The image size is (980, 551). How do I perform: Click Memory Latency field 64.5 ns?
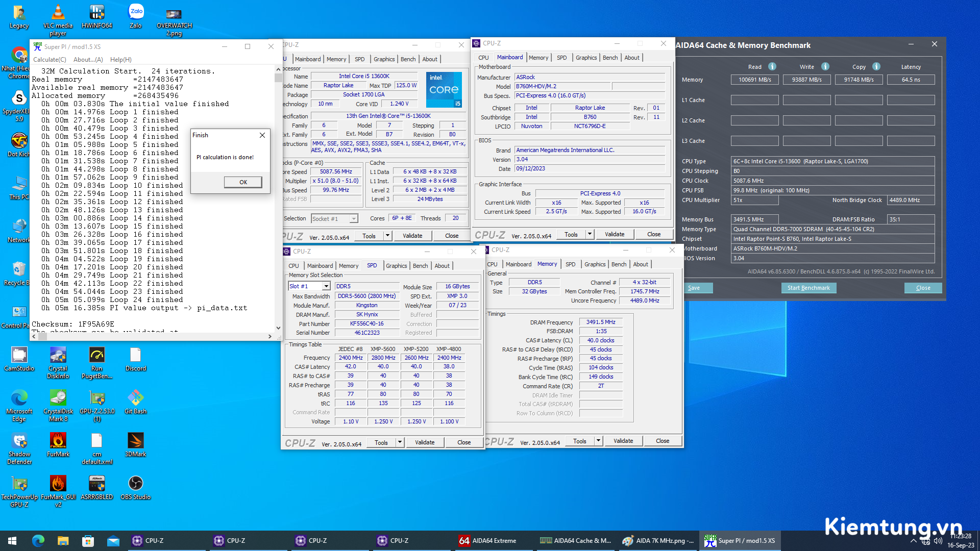point(911,80)
